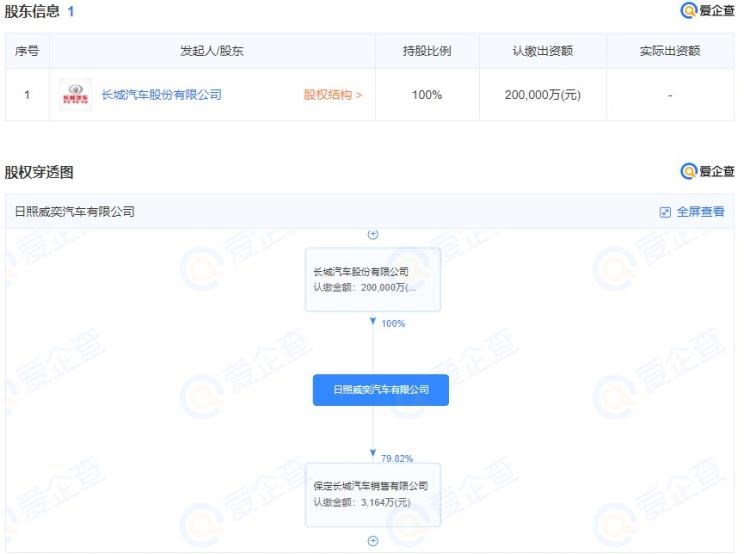Click the 实际出资额 column header
744x554 pixels.
coord(670,51)
